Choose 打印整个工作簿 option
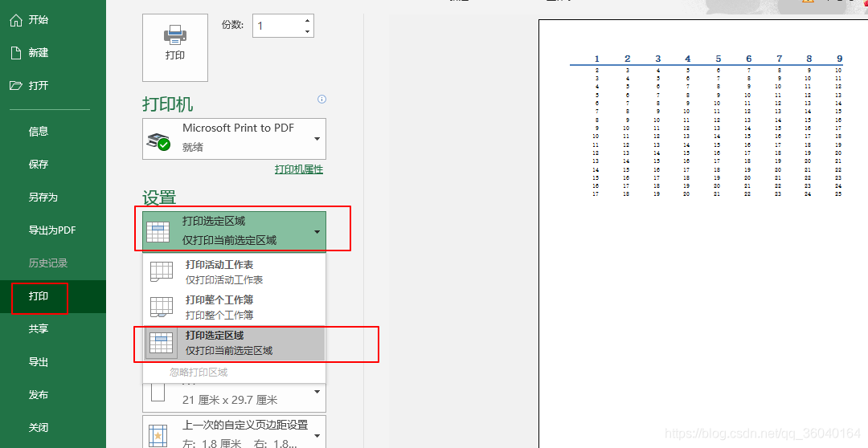 pyautogui.click(x=234, y=307)
